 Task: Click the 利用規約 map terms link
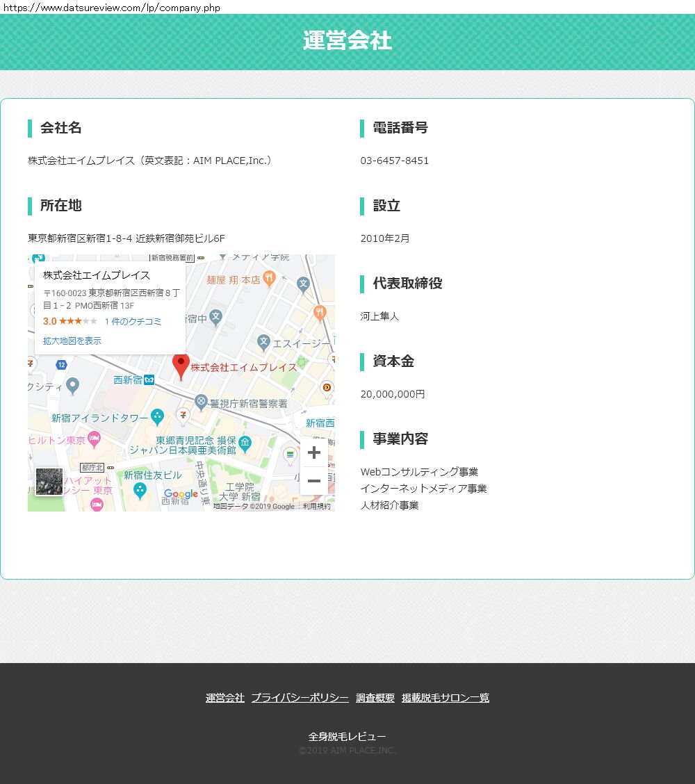coord(317,507)
